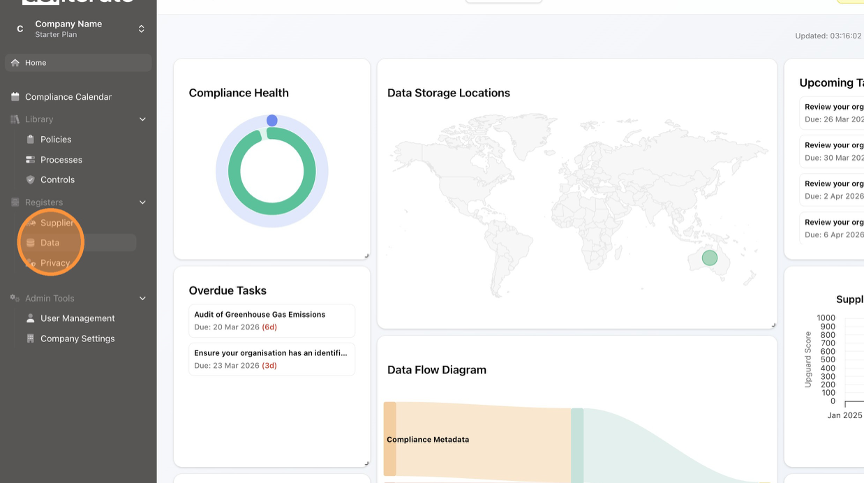This screenshot has width=864, height=484.
Task: Click the Home icon in sidebar
Action: pyautogui.click(x=15, y=63)
